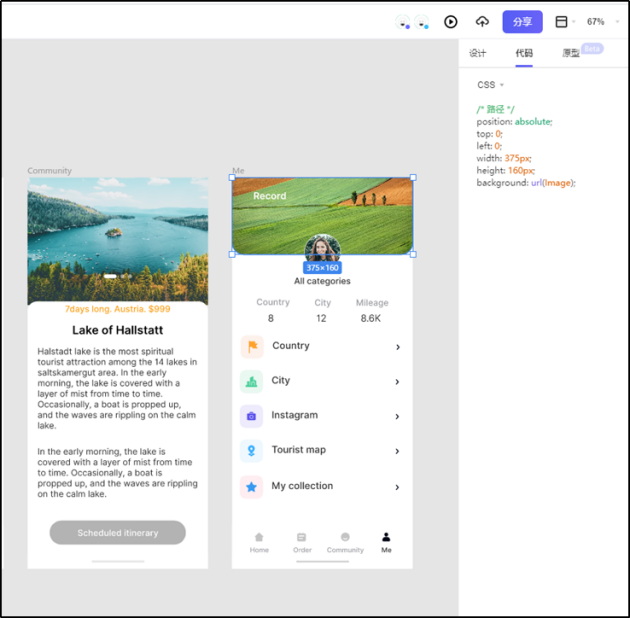This screenshot has width=630, height=618.
Task: Click the play preview icon in toolbar
Action: [x=450, y=22]
